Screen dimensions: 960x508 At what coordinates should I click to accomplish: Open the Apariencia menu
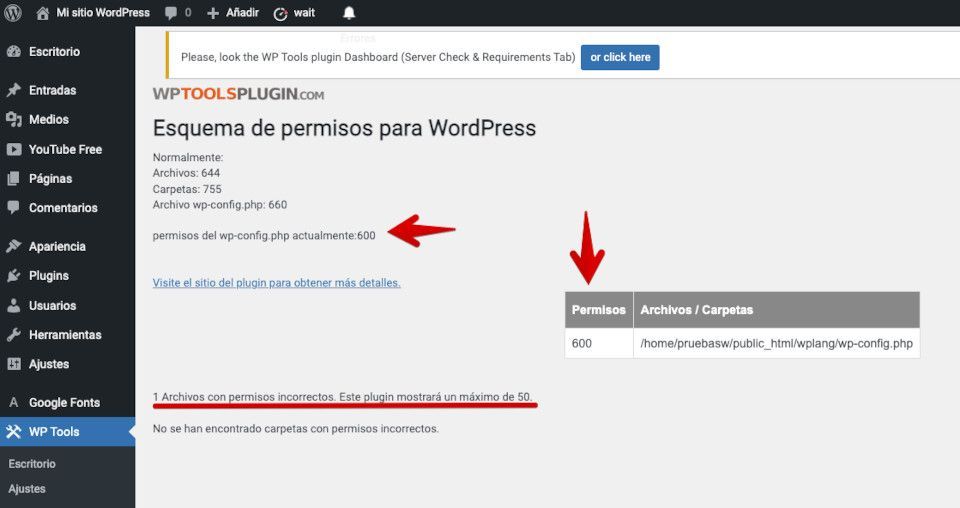(57, 246)
